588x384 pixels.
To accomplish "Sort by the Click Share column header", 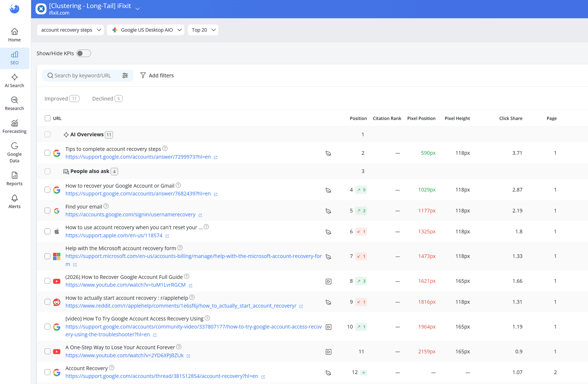I will click(x=511, y=118).
